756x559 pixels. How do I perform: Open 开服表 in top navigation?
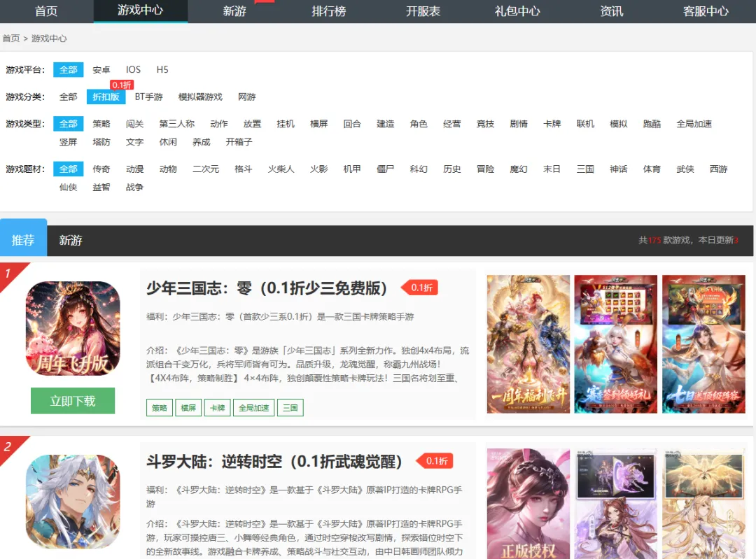point(423,11)
